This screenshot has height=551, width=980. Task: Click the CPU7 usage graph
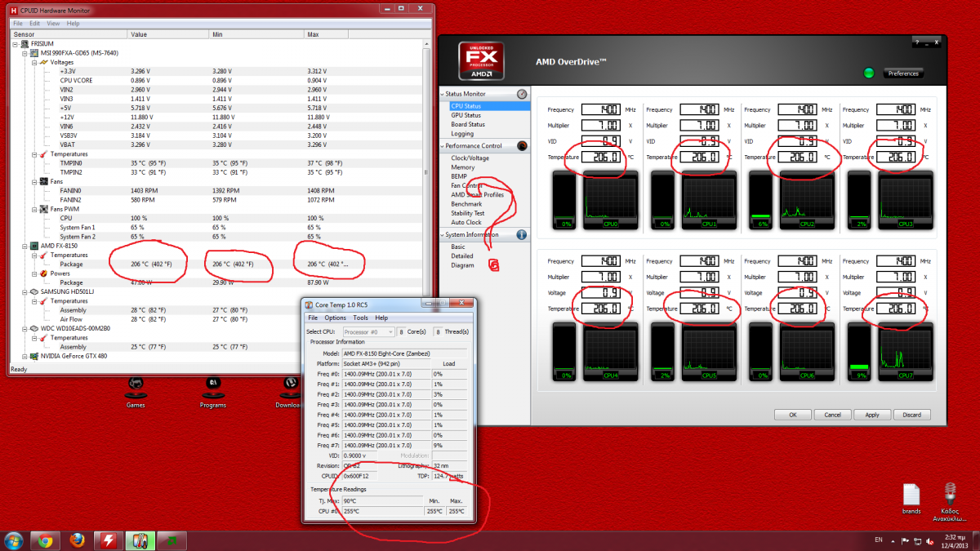[x=904, y=353]
